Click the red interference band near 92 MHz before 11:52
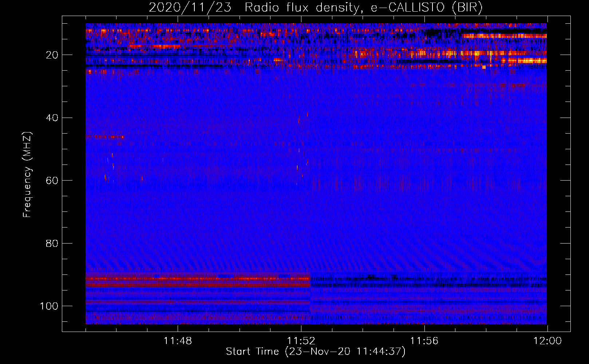589x364 pixels. [198, 279]
